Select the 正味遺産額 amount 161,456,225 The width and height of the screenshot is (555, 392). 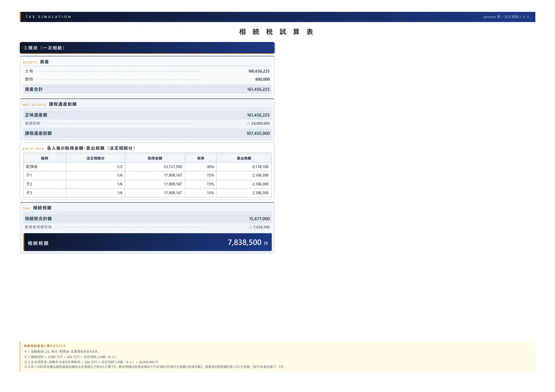point(258,115)
